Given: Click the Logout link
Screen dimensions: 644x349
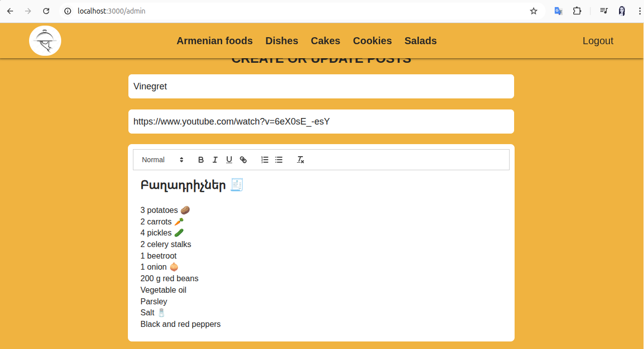Looking at the screenshot, I should point(598,41).
